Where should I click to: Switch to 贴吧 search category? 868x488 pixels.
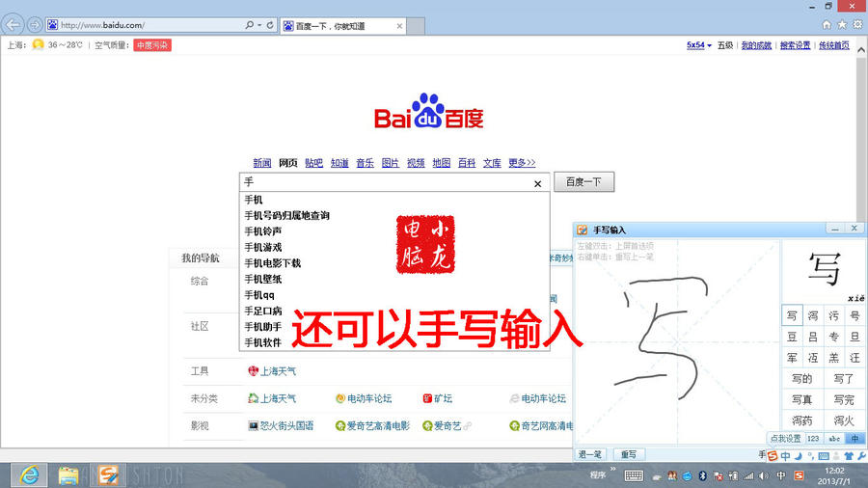(x=313, y=163)
